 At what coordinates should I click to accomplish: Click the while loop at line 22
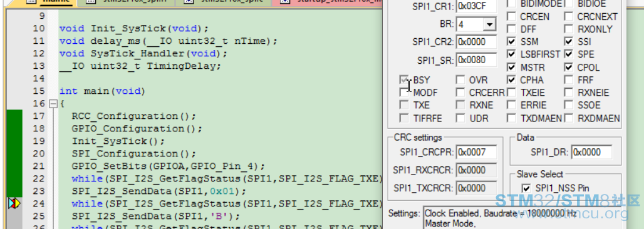227,178
